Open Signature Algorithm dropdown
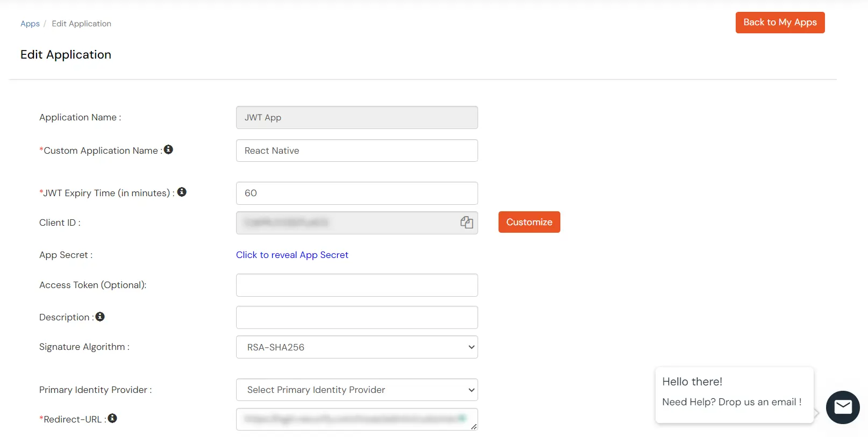This screenshot has height=437, width=868. pyautogui.click(x=357, y=347)
